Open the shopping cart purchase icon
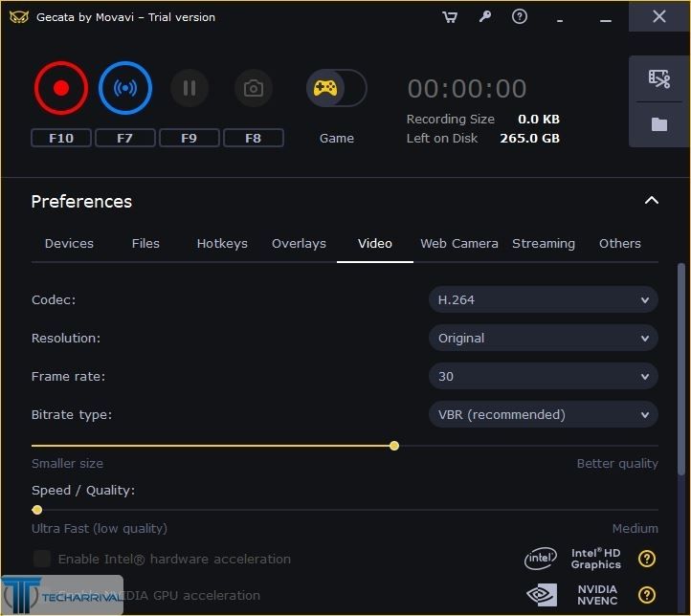Viewport: 691px width, 616px height. [450, 17]
